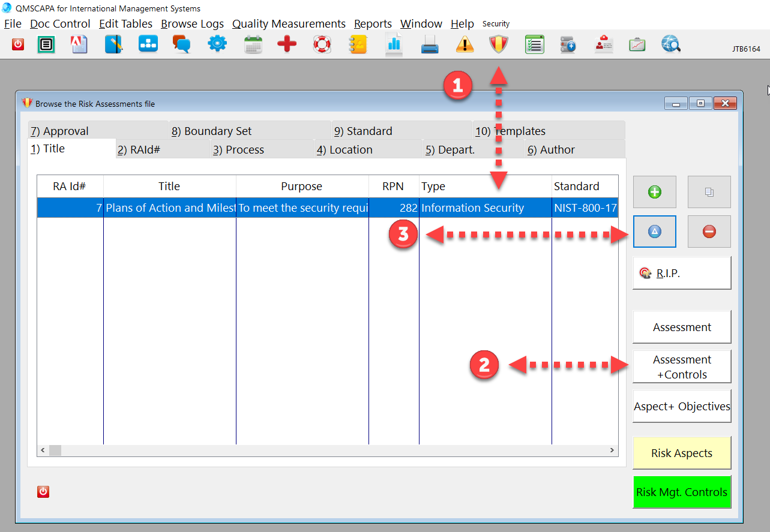This screenshot has width=770, height=532.
Task: Click the globe magnifier search icon
Action: pos(670,44)
